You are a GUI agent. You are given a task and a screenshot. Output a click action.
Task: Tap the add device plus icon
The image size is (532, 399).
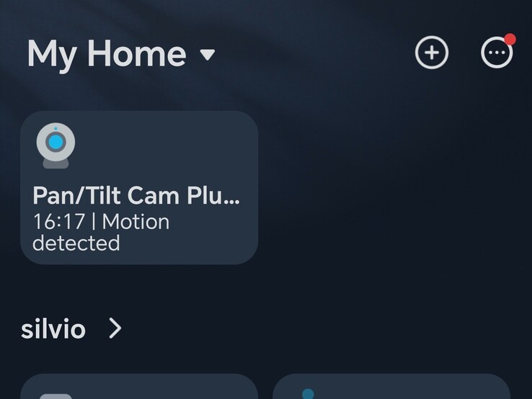432,53
